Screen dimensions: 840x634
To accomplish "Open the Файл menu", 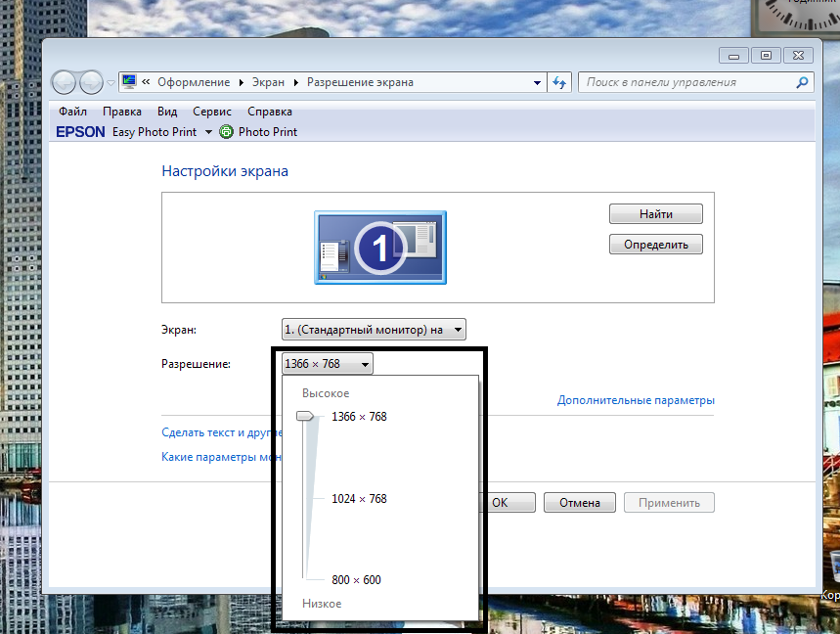I will pos(73,112).
